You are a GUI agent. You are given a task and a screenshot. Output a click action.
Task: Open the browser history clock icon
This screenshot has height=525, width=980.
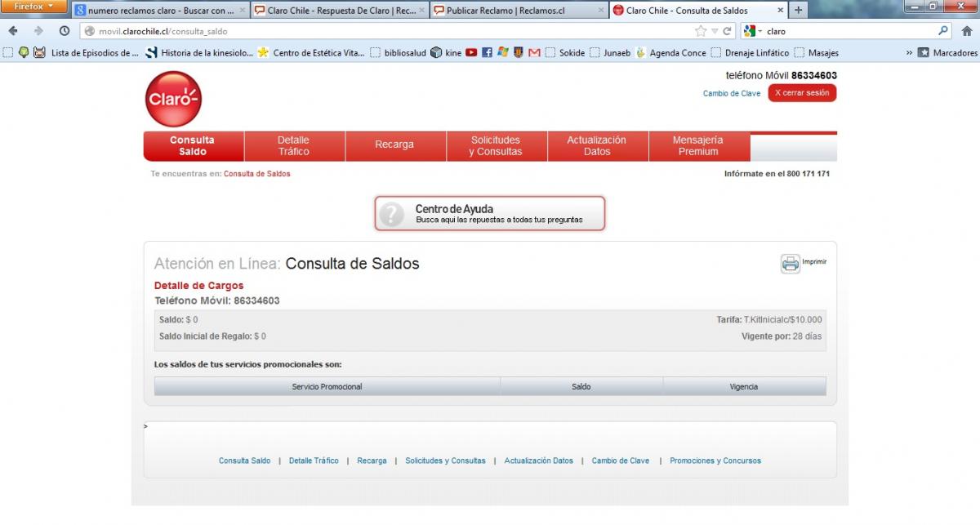tap(65, 31)
